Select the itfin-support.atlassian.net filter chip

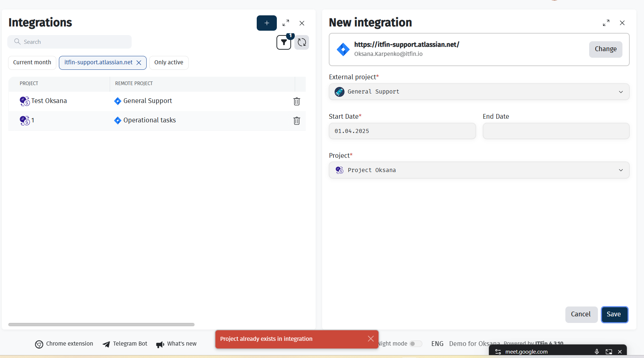[x=98, y=62]
